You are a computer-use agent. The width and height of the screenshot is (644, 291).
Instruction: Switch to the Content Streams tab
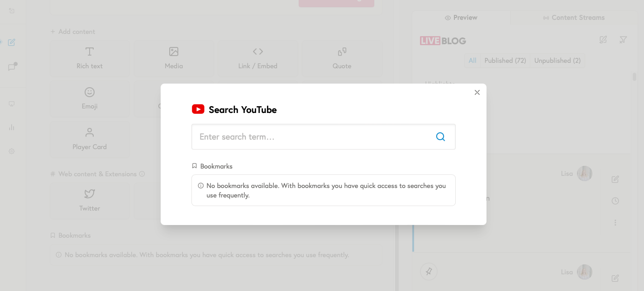(x=574, y=18)
